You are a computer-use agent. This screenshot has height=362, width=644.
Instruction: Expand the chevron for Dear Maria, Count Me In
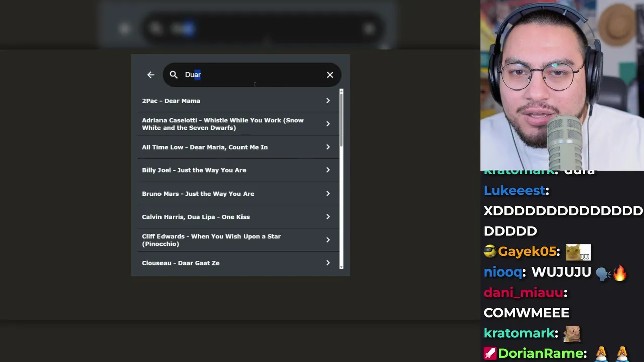coord(328,147)
